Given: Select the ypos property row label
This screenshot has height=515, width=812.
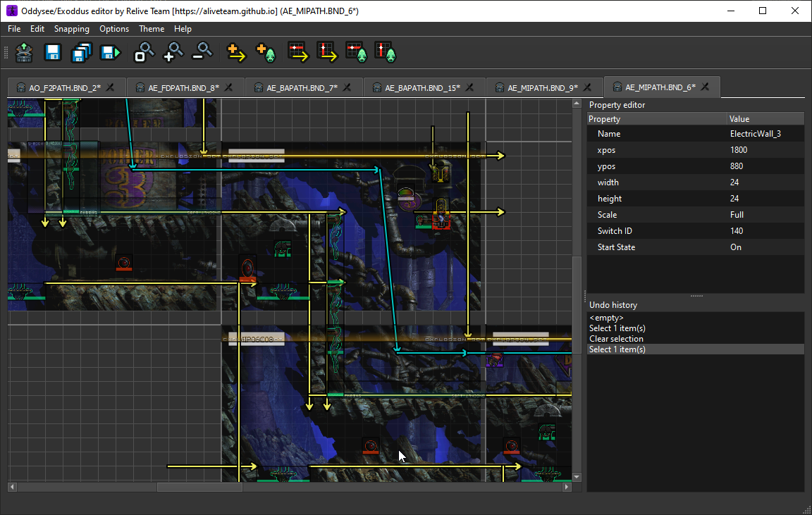Looking at the screenshot, I should (x=606, y=166).
